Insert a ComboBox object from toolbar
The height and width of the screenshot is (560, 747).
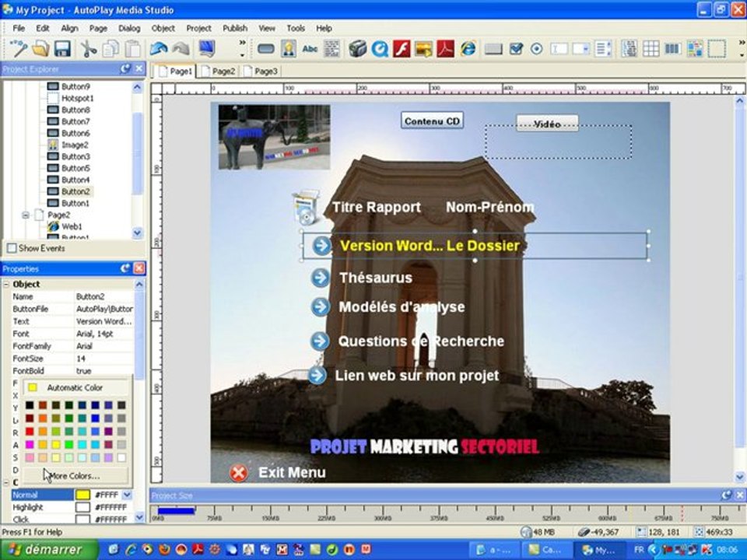[580, 48]
